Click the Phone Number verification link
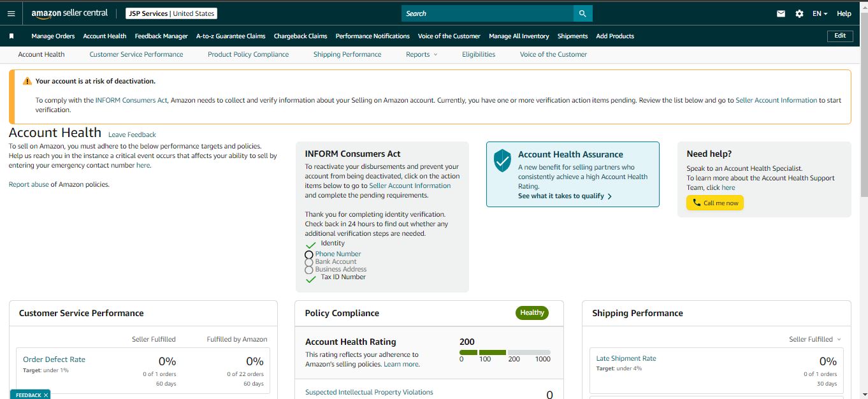Image resolution: width=868 pixels, height=399 pixels. point(338,254)
